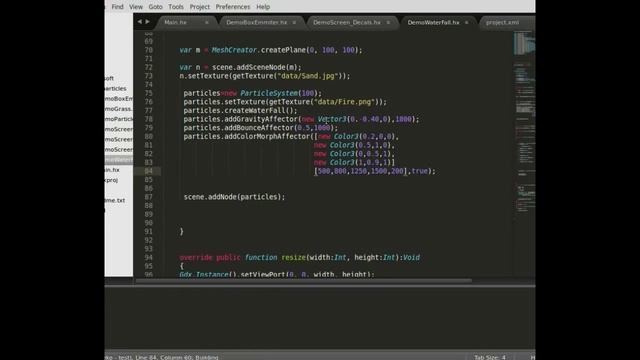Open the Tools menu
The image size is (640, 360).
176,7
